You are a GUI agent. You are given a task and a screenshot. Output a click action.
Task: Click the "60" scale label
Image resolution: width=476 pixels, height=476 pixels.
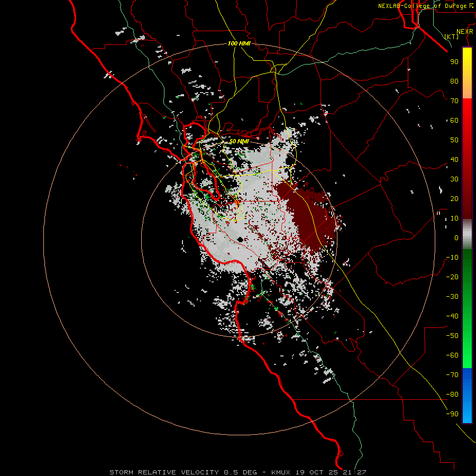pos(454,120)
